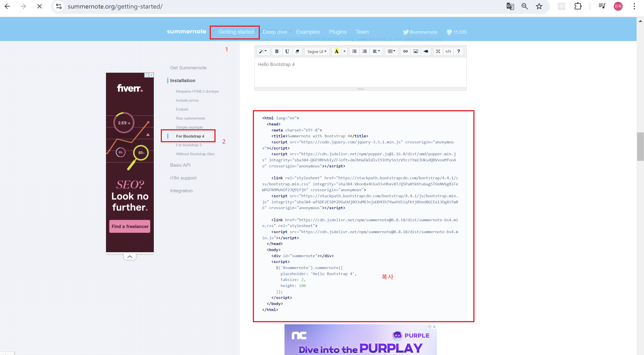This screenshot has height=355, width=644.
Task: Click the browser back arrow
Action: (7, 6)
